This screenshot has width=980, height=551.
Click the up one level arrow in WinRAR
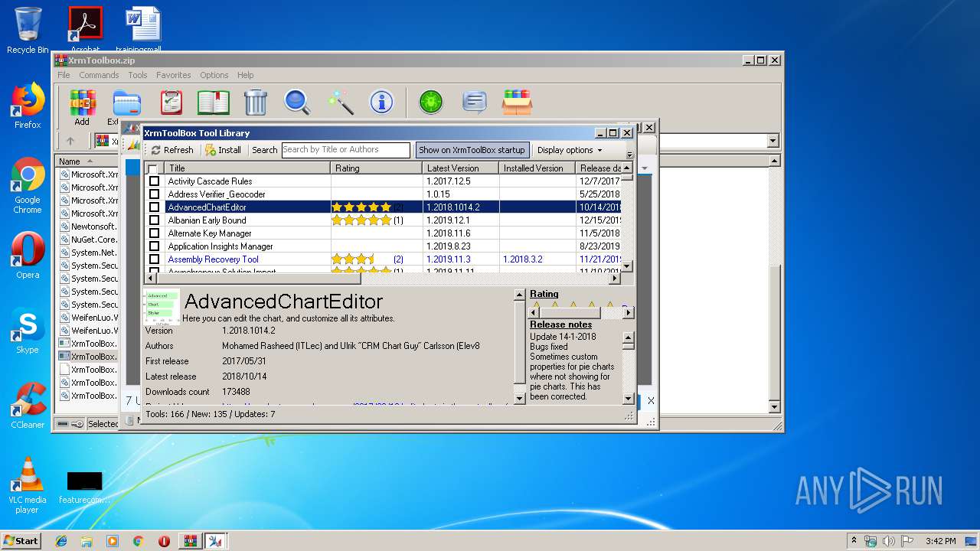pos(70,141)
